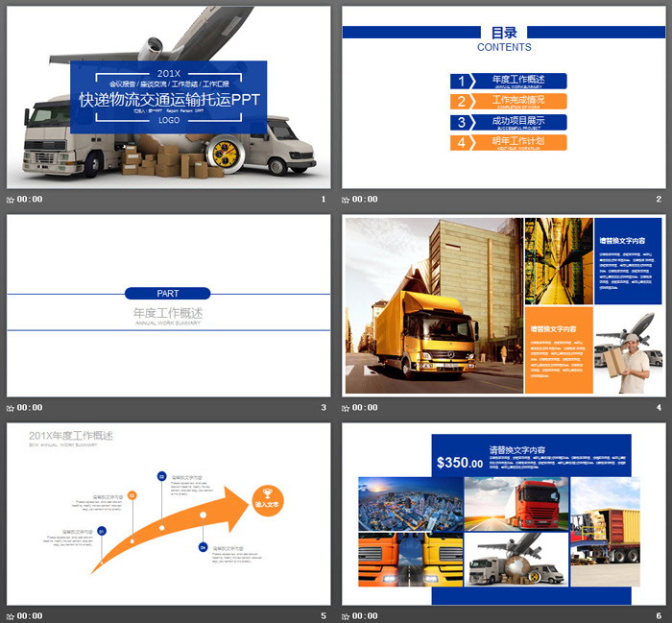Click the 00:00 timing under slide 5
The image size is (672, 623).
click(30, 616)
